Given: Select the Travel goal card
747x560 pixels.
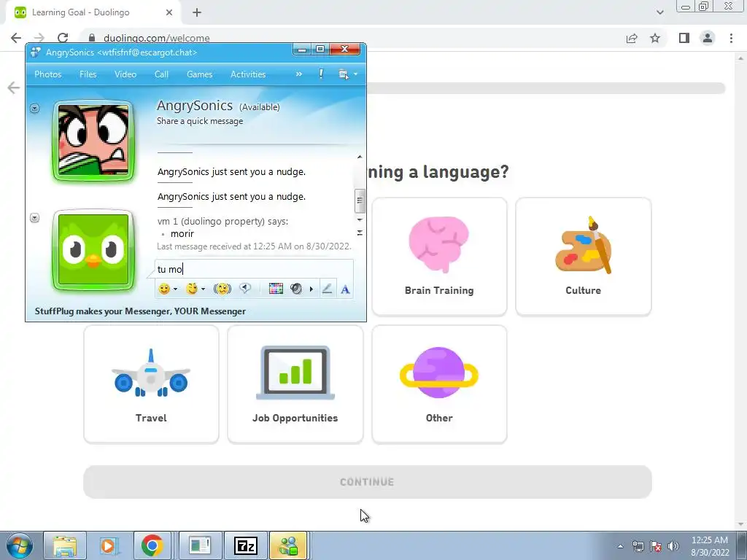Looking at the screenshot, I should click(x=151, y=384).
